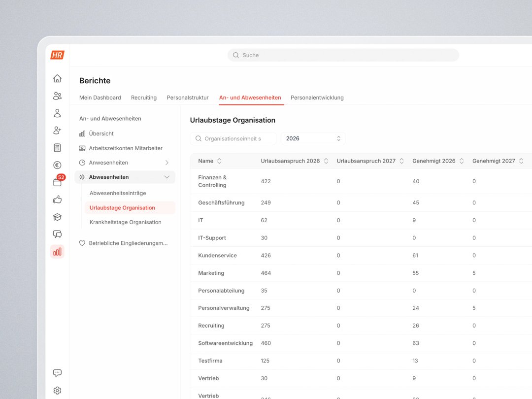This screenshot has width=532, height=399.
Task: Click magnifier icon in Suche bar
Action: point(235,55)
